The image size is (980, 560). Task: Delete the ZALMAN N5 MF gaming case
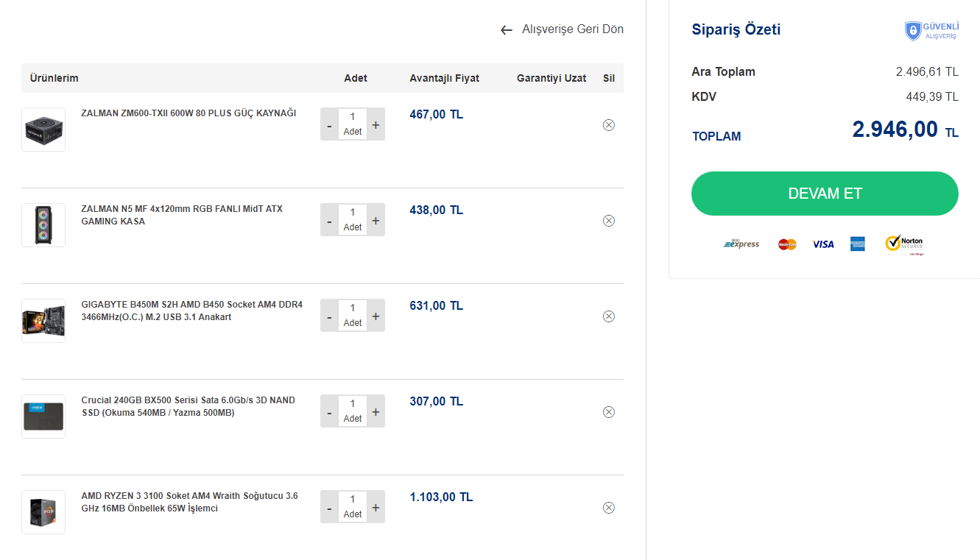click(608, 221)
